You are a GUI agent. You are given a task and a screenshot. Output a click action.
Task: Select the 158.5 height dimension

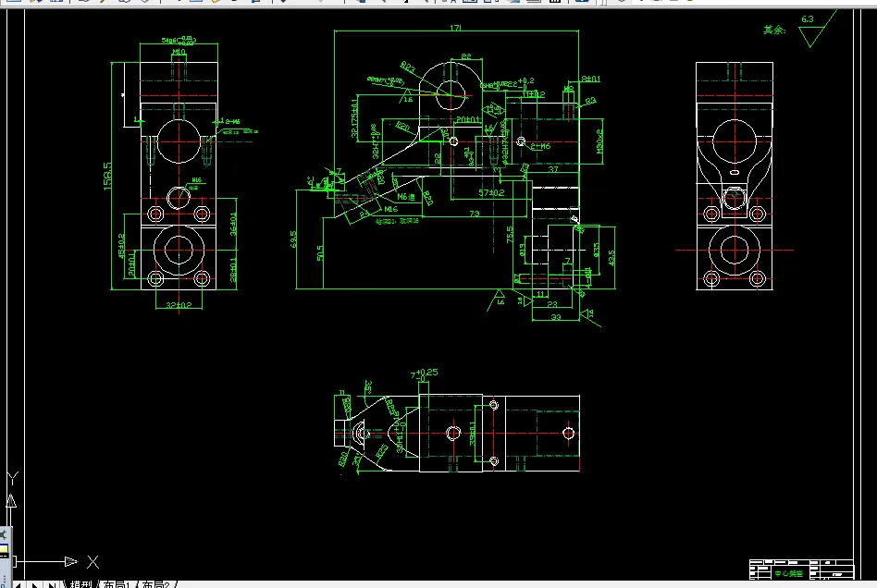[107, 176]
